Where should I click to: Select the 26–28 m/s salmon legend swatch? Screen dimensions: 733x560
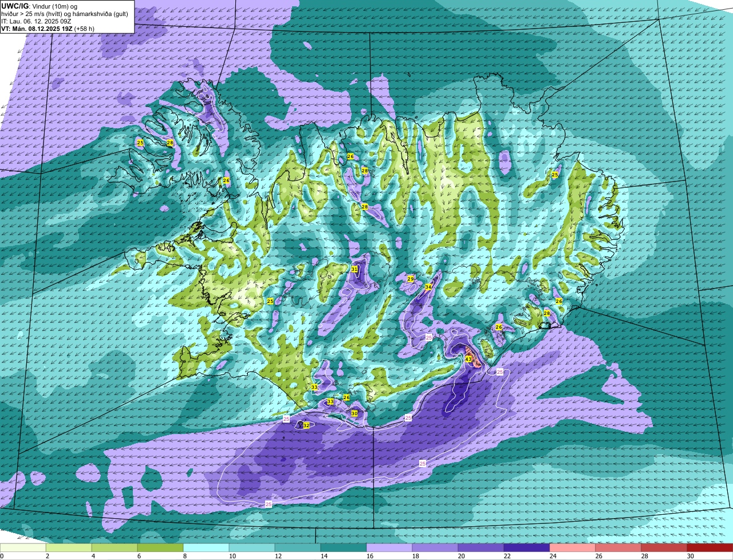coord(618,548)
